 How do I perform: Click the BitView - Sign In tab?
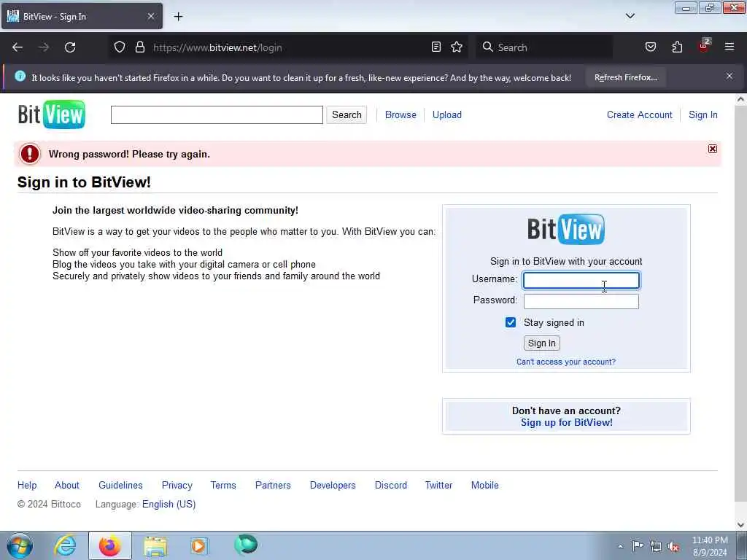click(x=82, y=16)
